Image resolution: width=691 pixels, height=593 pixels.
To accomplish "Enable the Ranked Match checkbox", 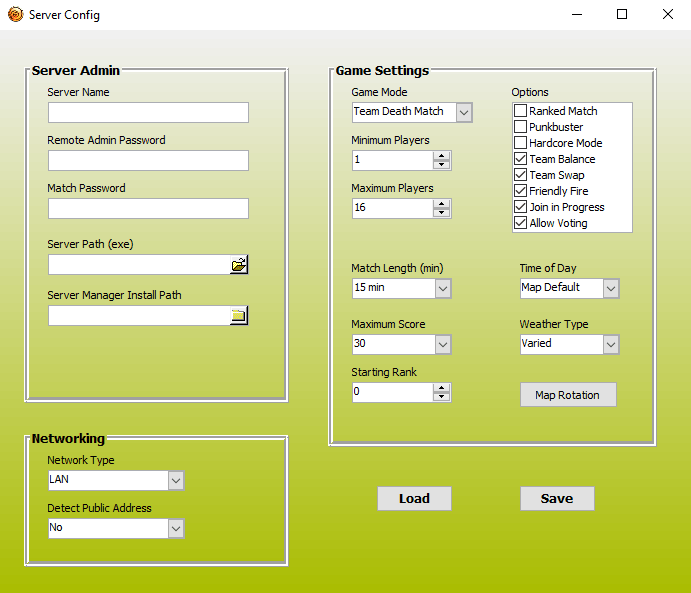I will click(x=521, y=111).
